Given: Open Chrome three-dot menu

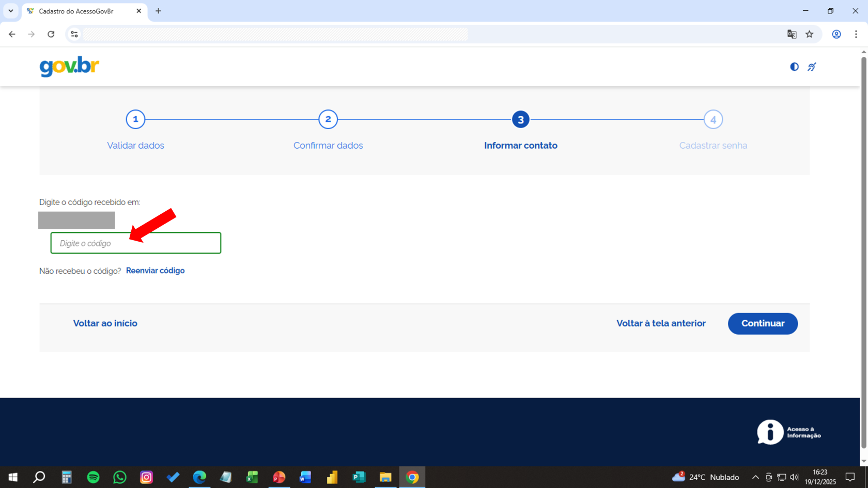Looking at the screenshot, I should 856,34.
